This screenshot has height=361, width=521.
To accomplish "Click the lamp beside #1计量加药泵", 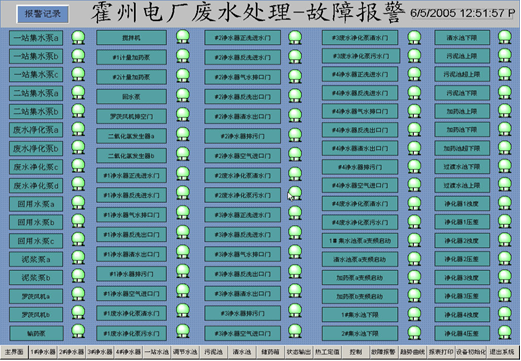I will [x=183, y=56].
